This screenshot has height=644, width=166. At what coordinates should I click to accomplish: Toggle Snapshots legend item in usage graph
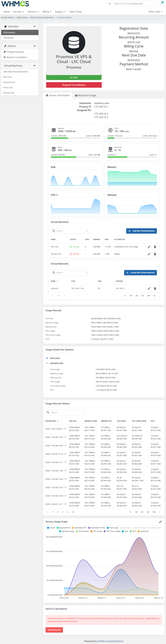pyautogui.click(x=143, y=531)
